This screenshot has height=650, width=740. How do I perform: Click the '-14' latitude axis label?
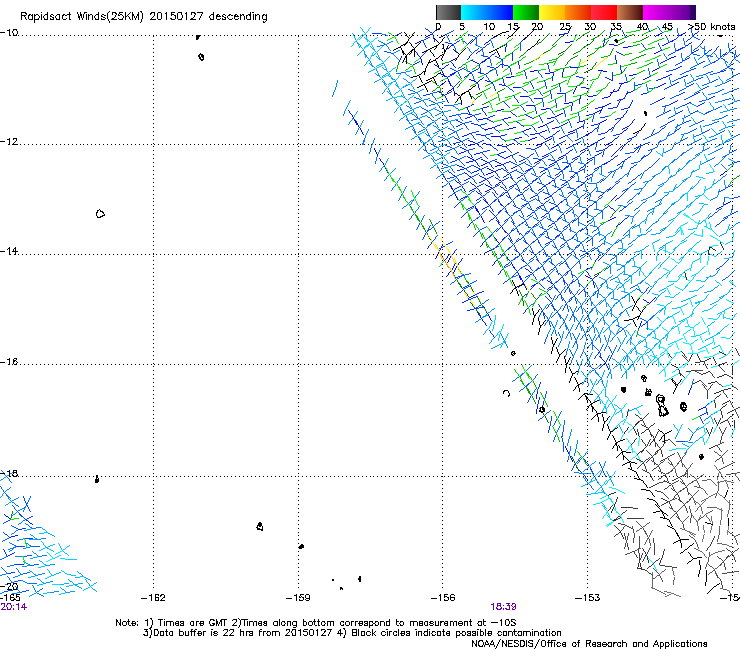(9, 251)
